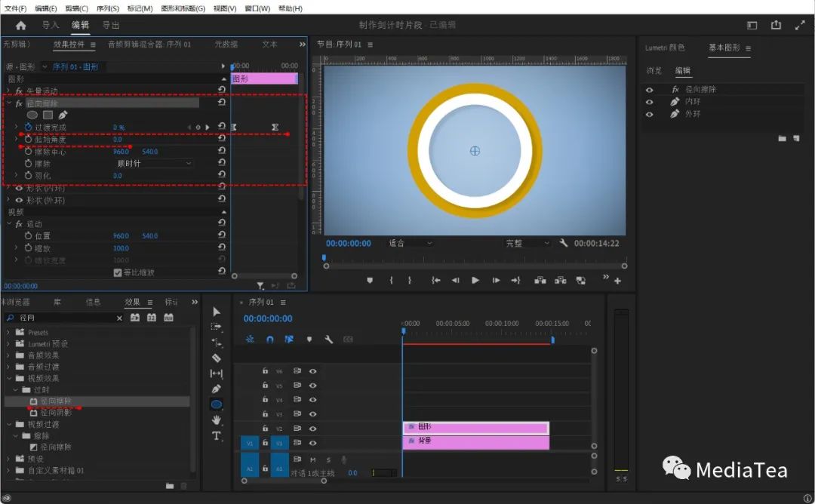Open program monitor wrench settings
The image size is (815, 504).
coord(563,243)
